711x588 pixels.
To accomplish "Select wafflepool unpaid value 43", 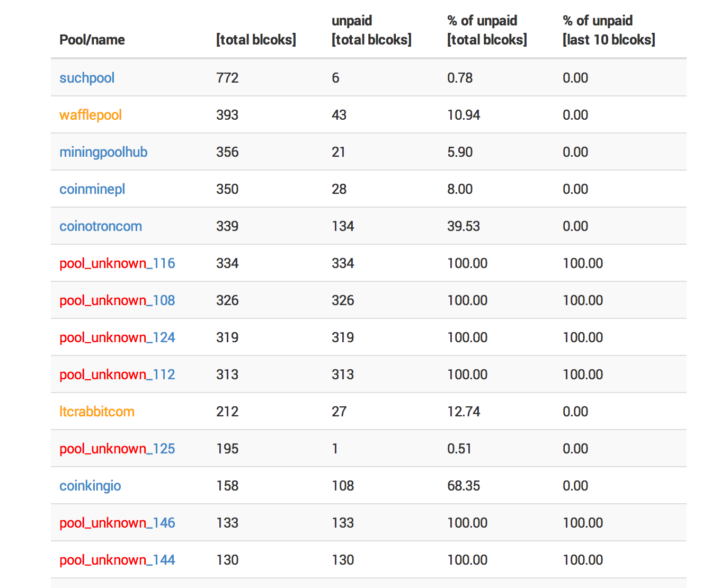I will [339, 115].
